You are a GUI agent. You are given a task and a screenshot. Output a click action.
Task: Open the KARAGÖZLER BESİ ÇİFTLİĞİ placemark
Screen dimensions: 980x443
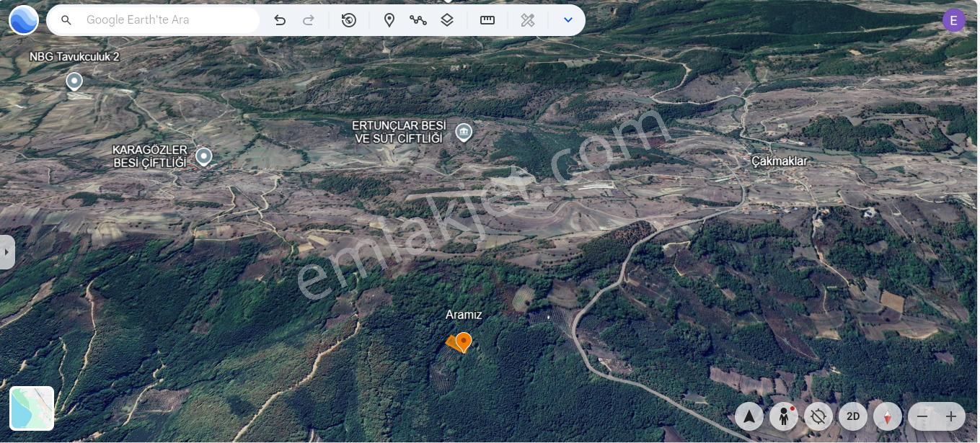point(204,156)
